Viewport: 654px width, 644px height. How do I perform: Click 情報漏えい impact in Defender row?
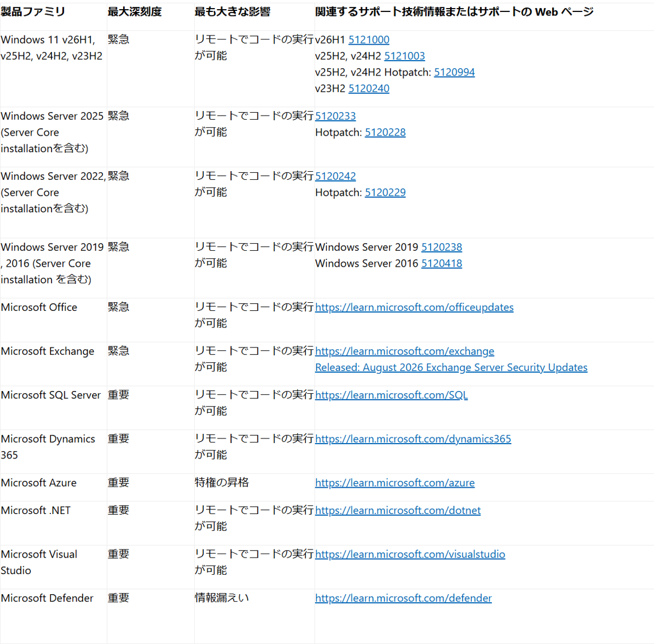pos(222,598)
